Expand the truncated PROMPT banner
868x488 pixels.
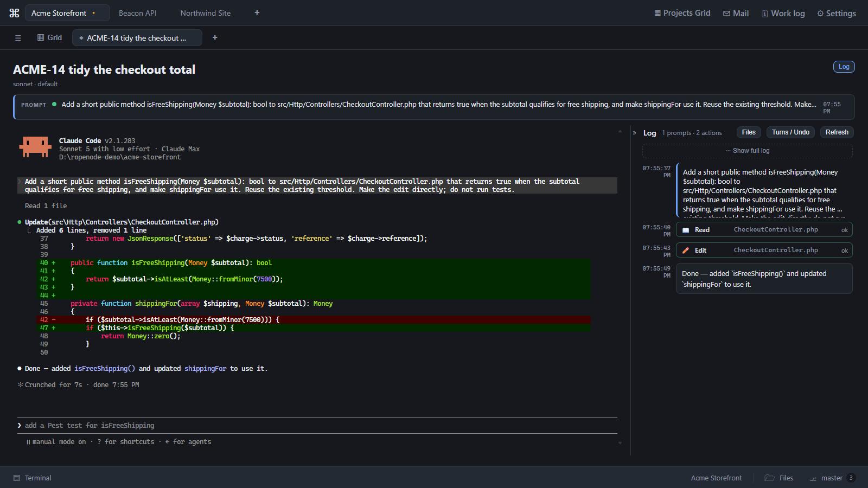coord(434,107)
